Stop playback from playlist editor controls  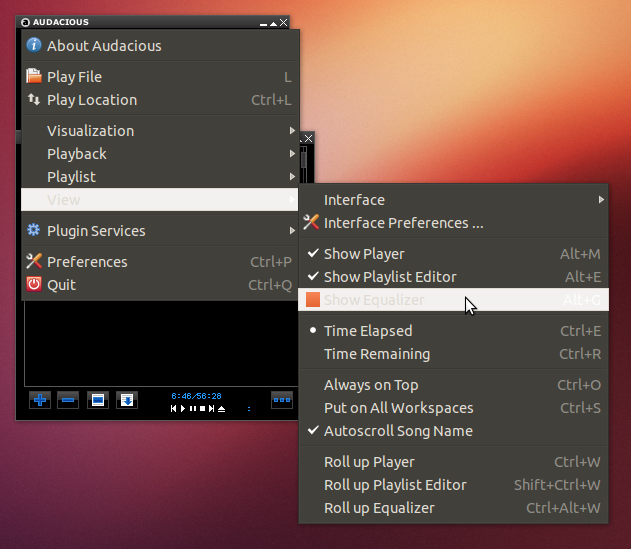pos(202,409)
